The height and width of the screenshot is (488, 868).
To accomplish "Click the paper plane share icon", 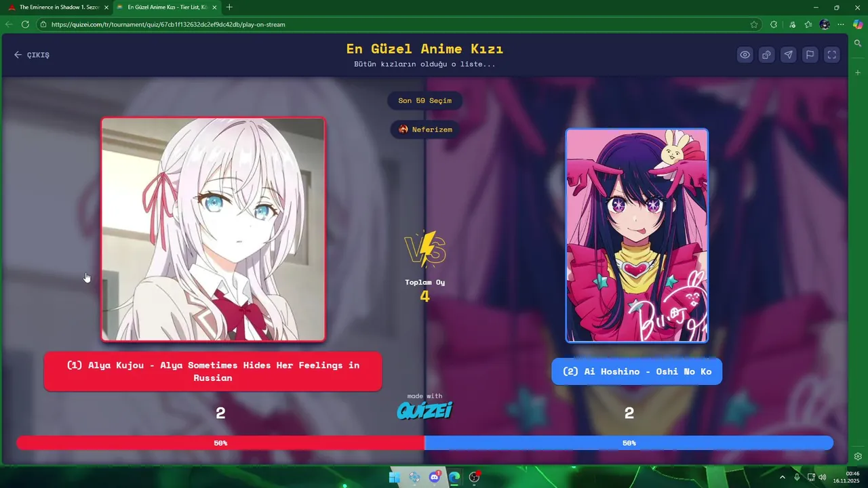I will 788,55.
